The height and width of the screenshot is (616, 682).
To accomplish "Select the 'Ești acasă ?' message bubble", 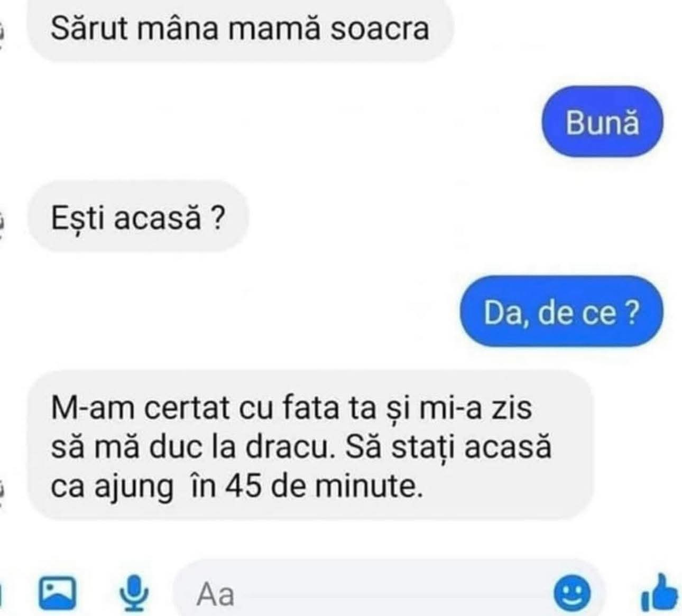I will [x=138, y=217].
